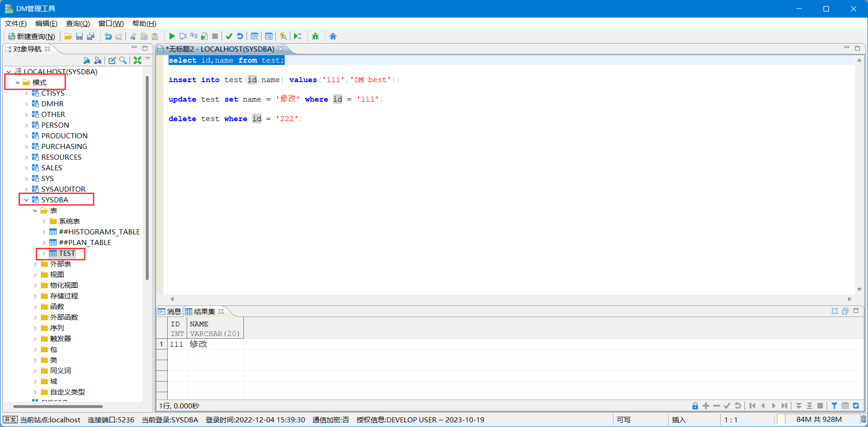Undo the last edit in toolbar
Image resolution: width=868 pixels, height=427 pixels.
[x=108, y=36]
